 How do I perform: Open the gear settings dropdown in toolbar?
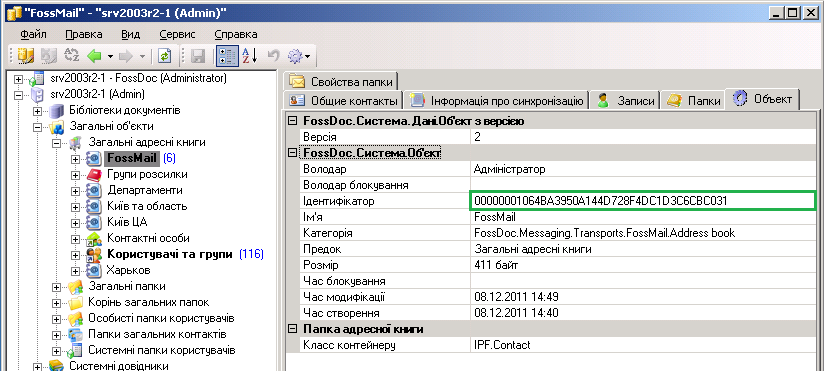pyautogui.click(x=300, y=55)
